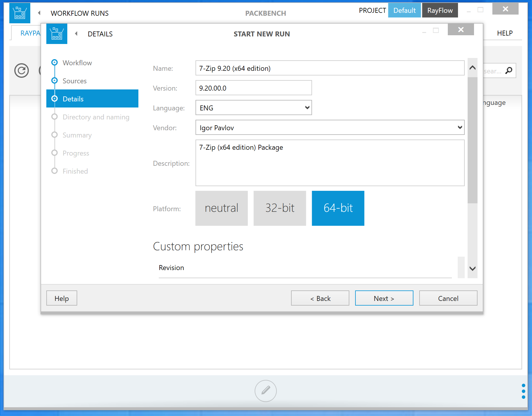Click the Custom properties heading
Viewport: 532px width, 416px height.
click(x=198, y=247)
